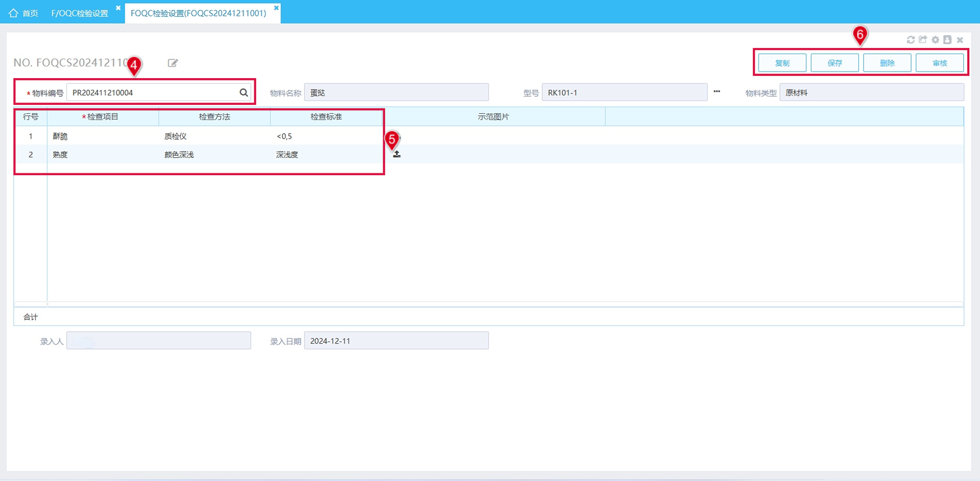The width and height of the screenshot is (980, 481).
Task: Click the search magnifier in 物料编号 field
Action: [x=244, y=92]
